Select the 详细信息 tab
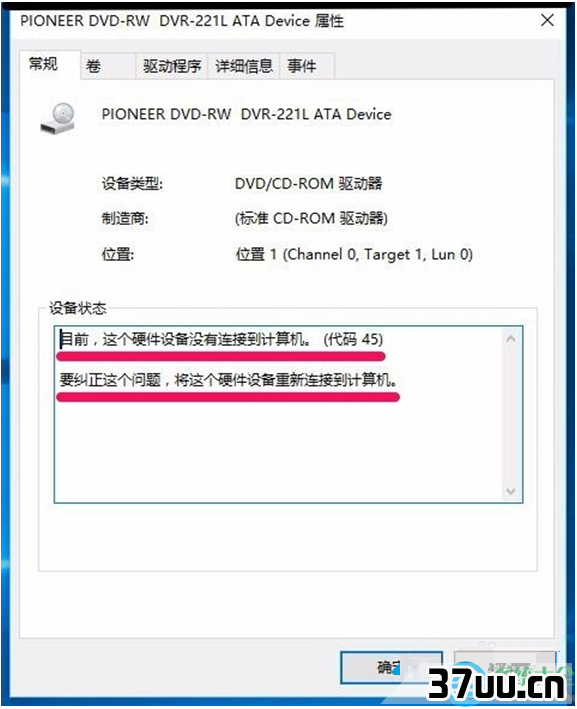 click(244, 66)
